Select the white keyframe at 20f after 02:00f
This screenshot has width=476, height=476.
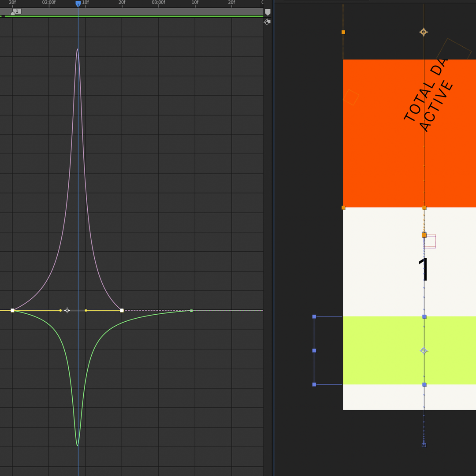(x=122, y=310)
